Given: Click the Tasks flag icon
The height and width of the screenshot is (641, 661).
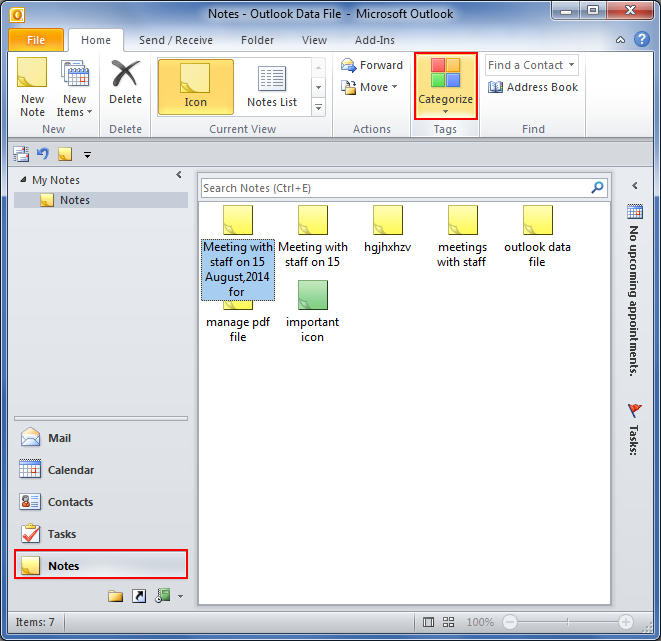Looking at the screenshot, I should click(x=634, y=410).
